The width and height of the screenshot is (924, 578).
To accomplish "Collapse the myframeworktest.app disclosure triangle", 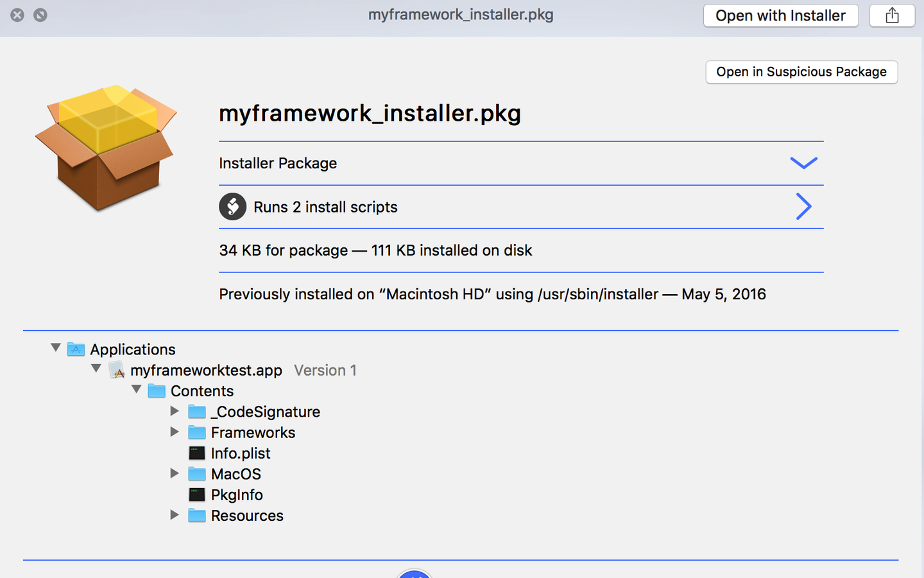I will (96, 369).
